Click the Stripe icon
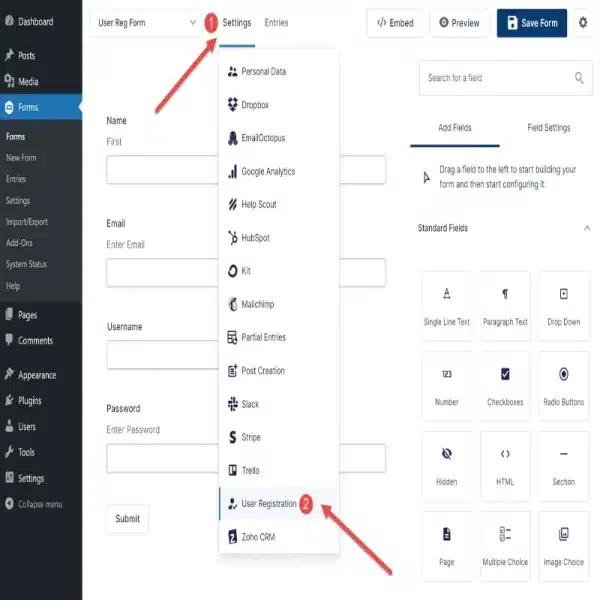This screenshot has width=600, height=600. (x=232, y=437)
